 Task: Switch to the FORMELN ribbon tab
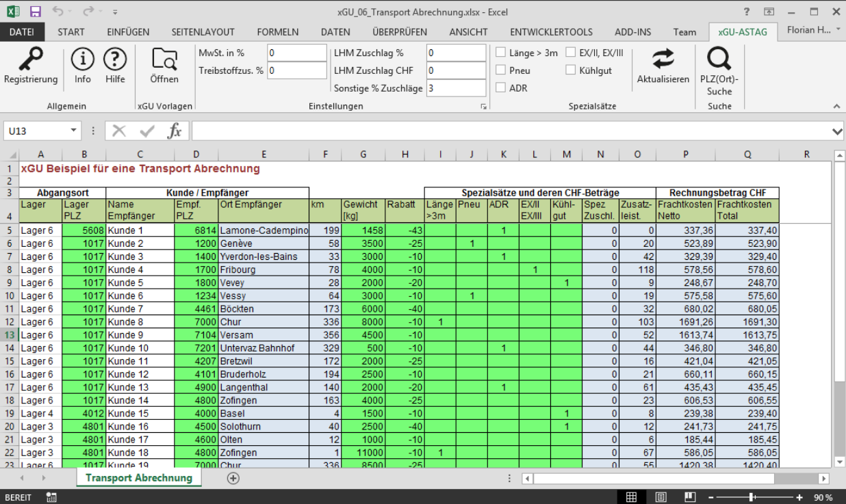tap(278, 31)
